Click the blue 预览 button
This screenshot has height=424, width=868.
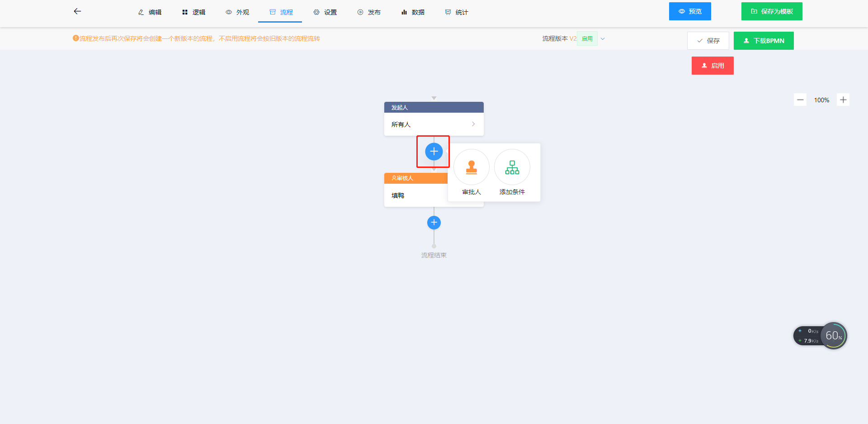coord(690,11)
